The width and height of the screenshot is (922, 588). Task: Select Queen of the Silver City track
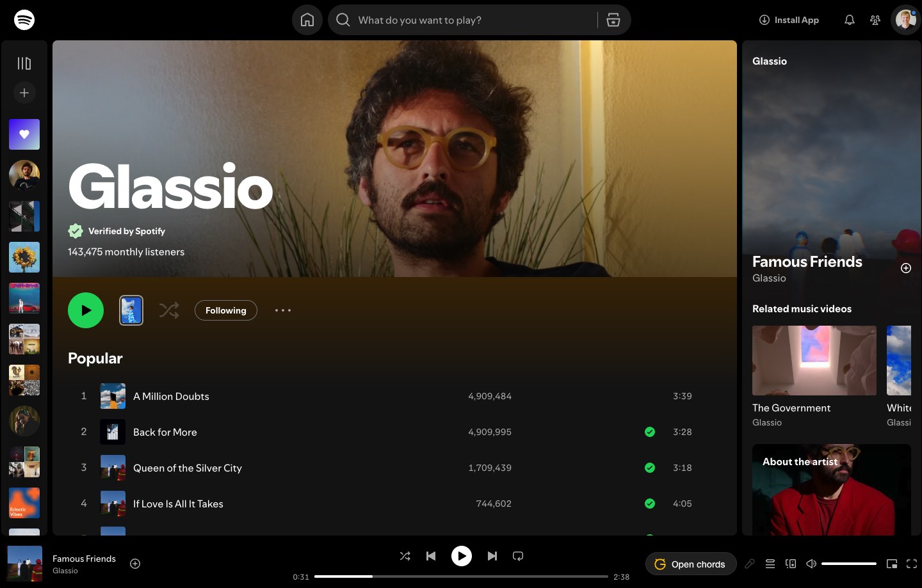pos(188,468)
